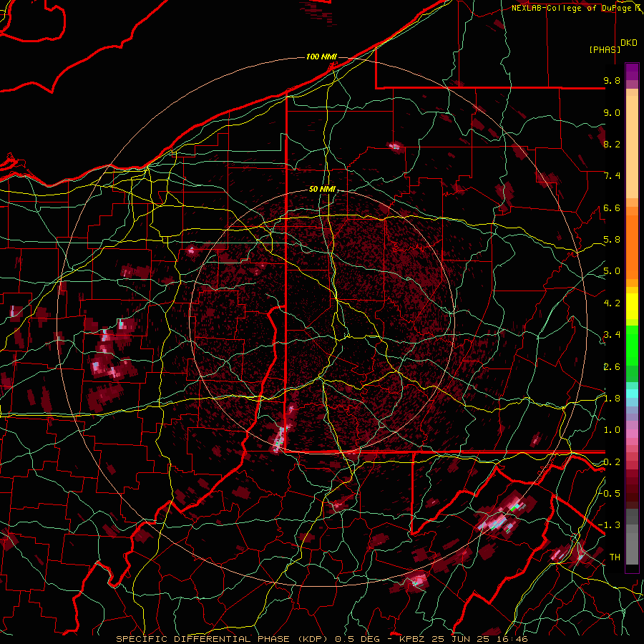Screen dimensions: 644x644
Task: Select the 1.8 legend value
Action: [x=612, y=399]
